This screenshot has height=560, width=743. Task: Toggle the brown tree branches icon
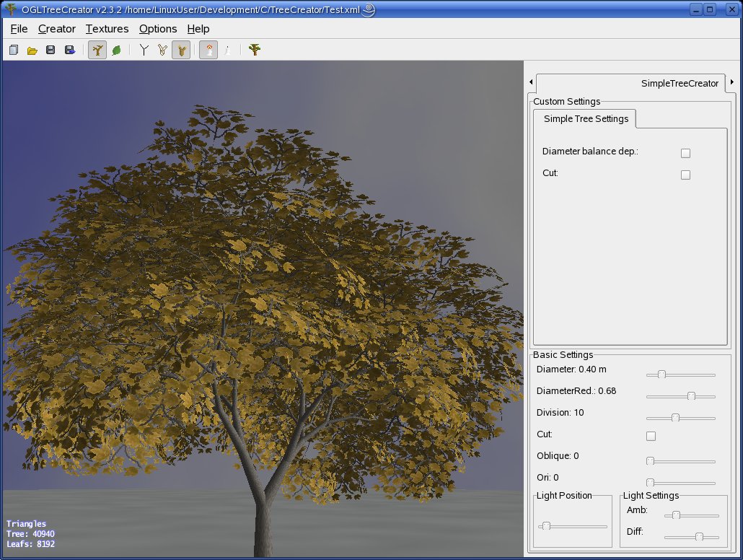pos(97,50)
